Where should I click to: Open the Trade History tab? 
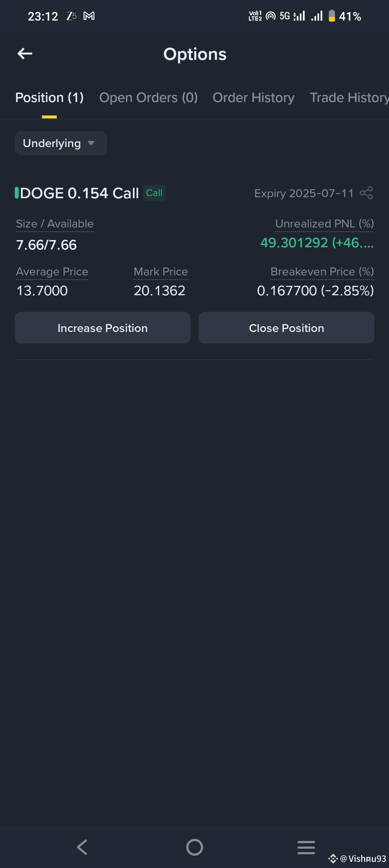[349, 98]
